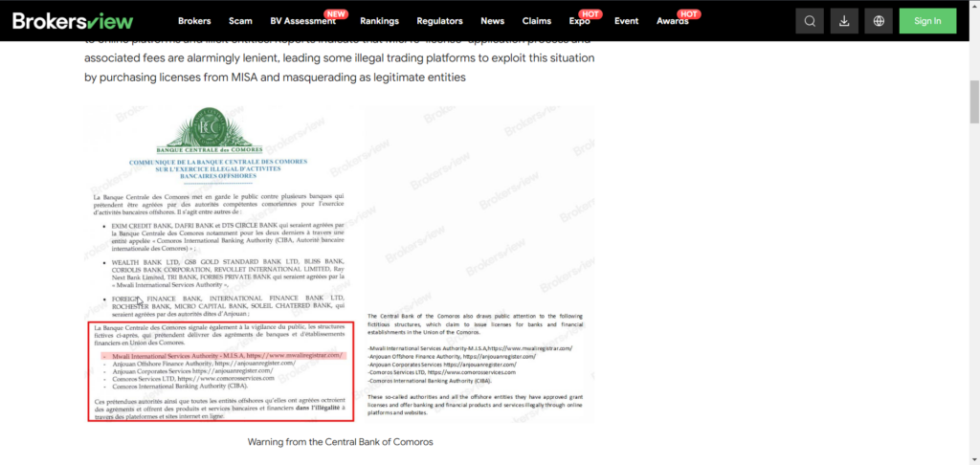The height and width of the screenshot is (465, 980).
Task: Open the Expo page
Action: 580,21
